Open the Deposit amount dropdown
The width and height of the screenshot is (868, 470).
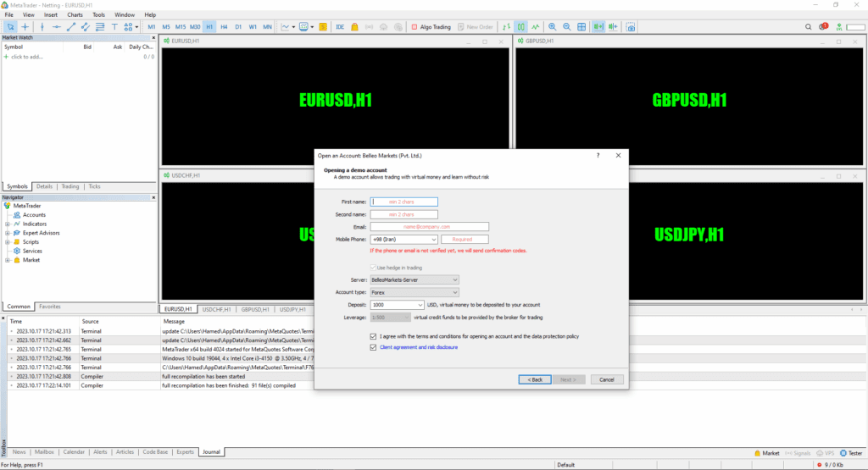[420, 305]
